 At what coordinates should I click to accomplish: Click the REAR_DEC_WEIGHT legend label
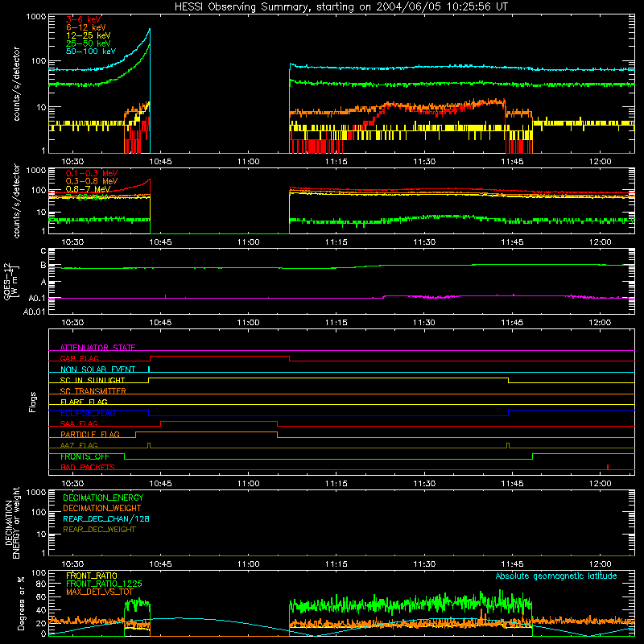click(x=99, y=530)
